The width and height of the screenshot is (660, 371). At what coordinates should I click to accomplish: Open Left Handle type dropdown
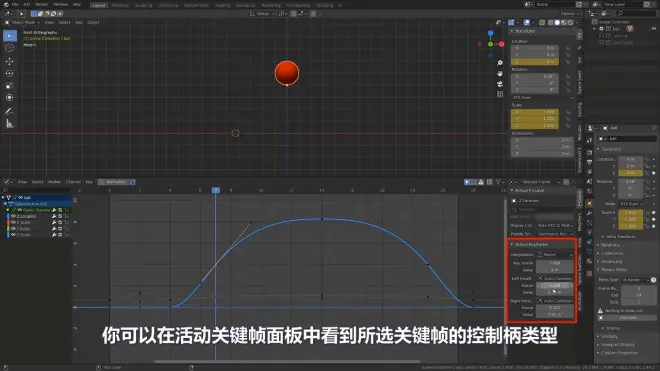(555, 278)
